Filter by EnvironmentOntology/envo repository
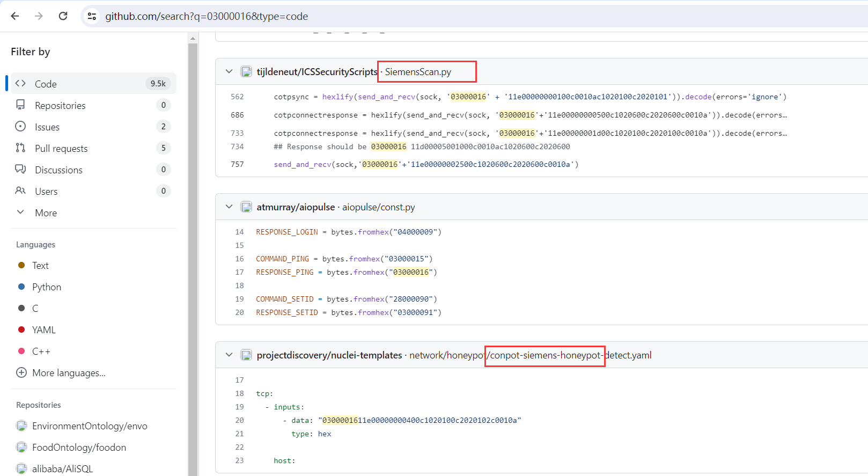Viewport: 868px width, 476px height. 90,426
